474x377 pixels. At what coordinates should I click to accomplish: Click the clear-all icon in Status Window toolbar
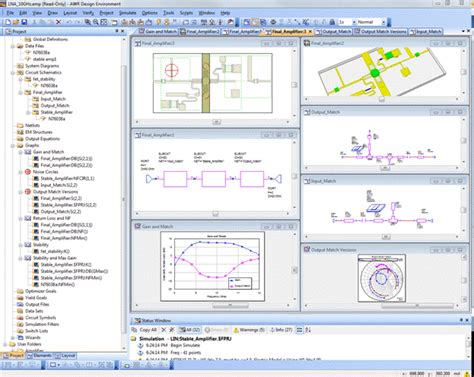pos(172,330)
